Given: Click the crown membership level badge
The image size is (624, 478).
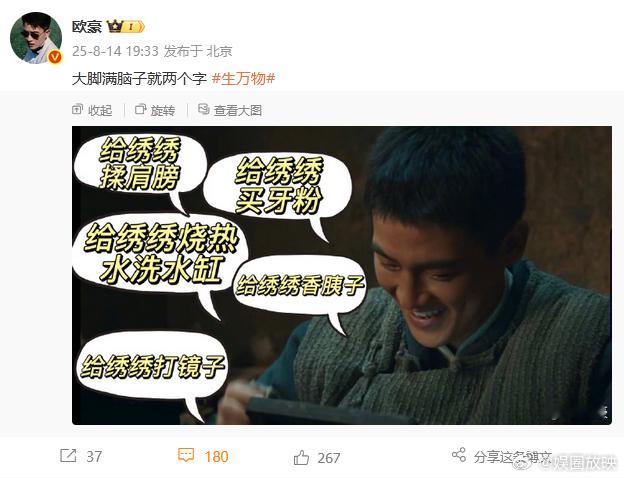Looking at the screenshot, I should point(125,27).
